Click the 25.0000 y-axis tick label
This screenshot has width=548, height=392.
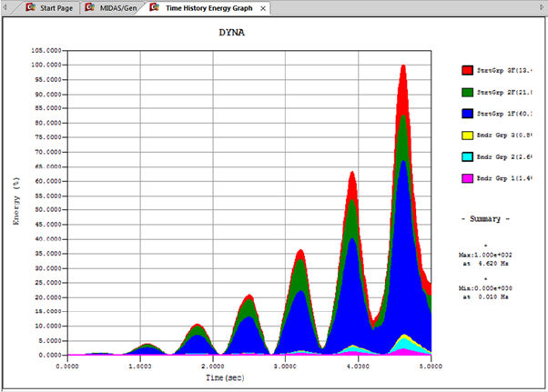[48, 282]
